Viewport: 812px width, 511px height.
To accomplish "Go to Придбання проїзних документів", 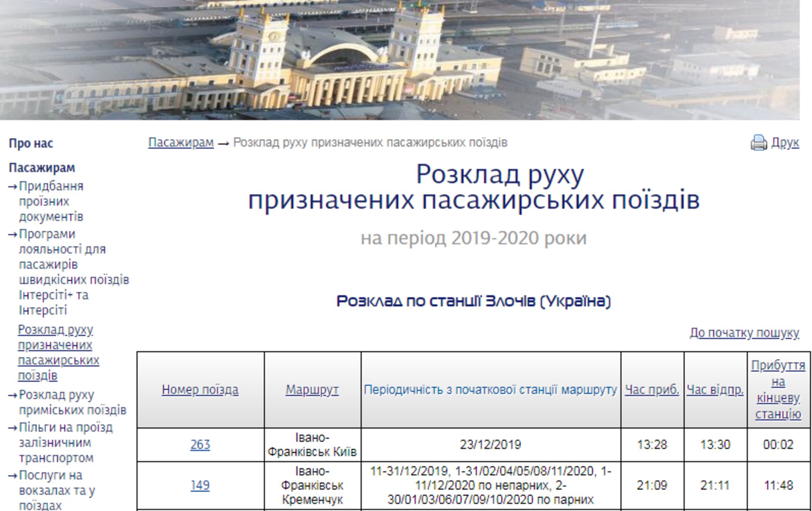I will coord(51,201).
